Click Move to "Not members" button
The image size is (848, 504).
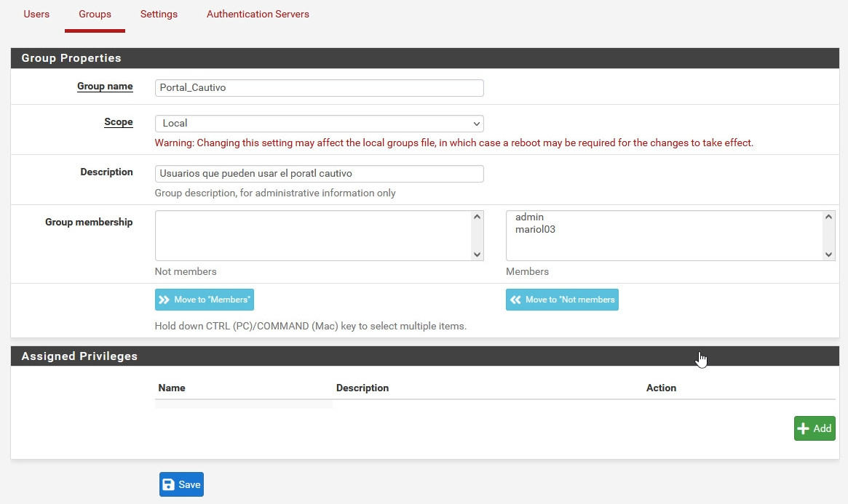(562, 300)
